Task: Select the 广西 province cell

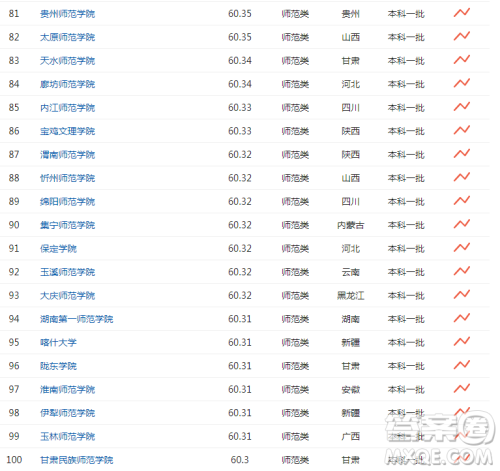Action: coord(350,437)
